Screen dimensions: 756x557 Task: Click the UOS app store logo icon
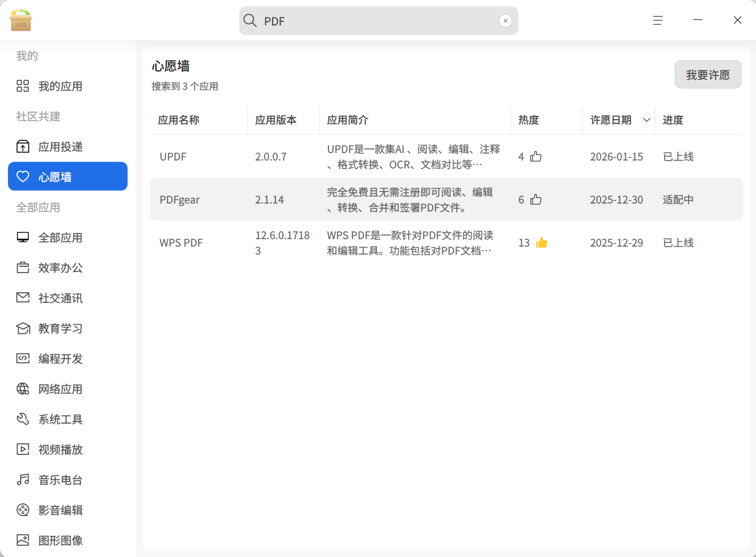[21, 20]
